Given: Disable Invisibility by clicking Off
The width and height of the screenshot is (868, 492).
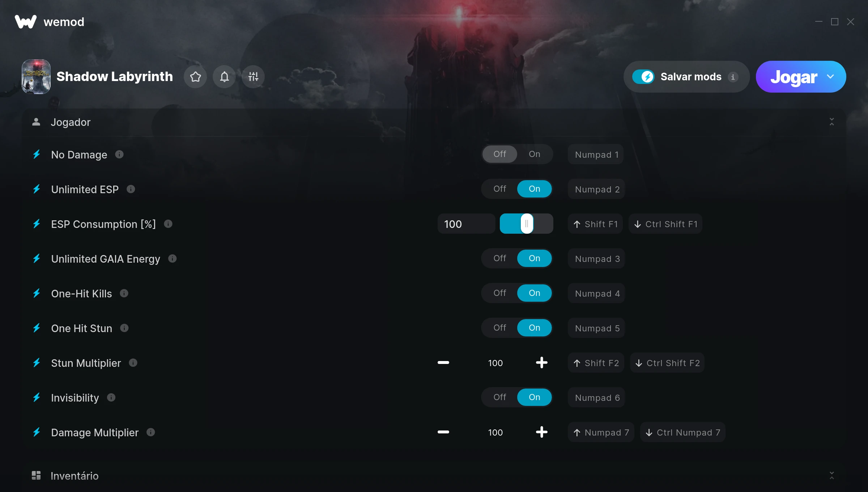Looking at the screenshot, I should pyautogui.click(x=500, y=397).
